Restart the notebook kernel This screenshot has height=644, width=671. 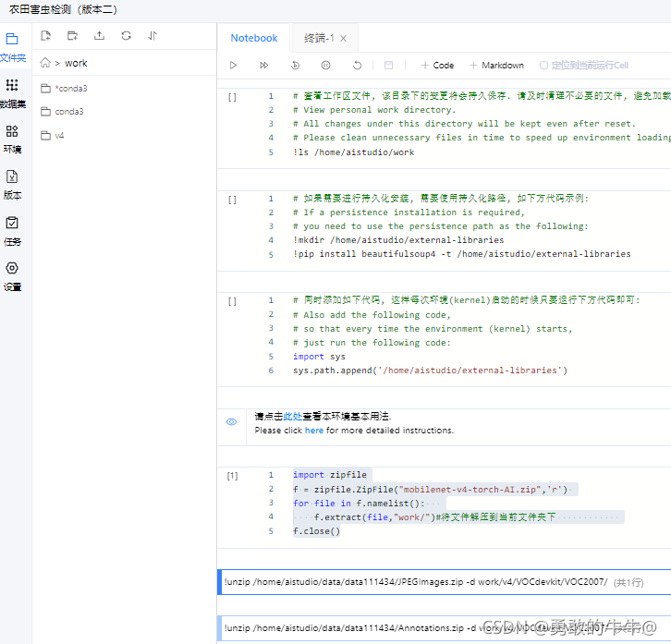[x=357, y=66]
